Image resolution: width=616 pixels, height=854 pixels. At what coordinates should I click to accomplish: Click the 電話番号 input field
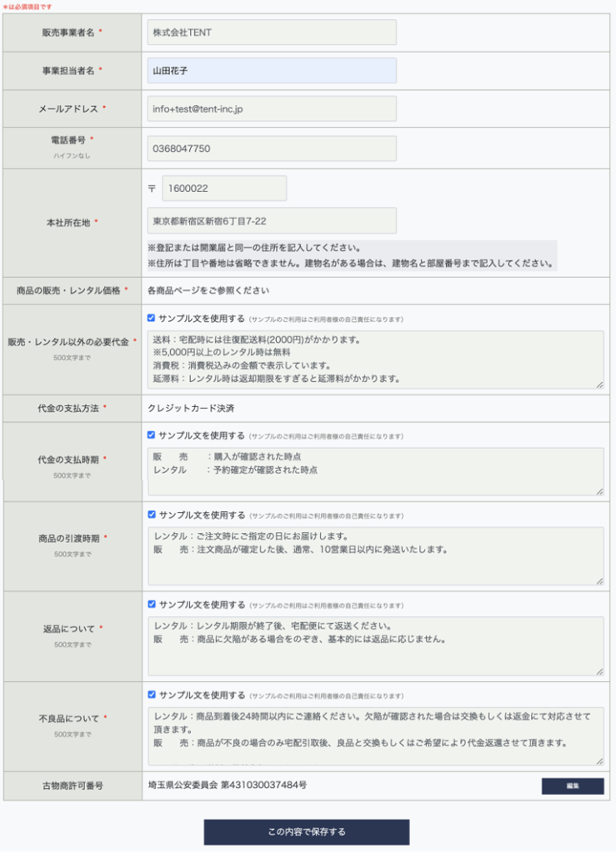coord(272,148)
